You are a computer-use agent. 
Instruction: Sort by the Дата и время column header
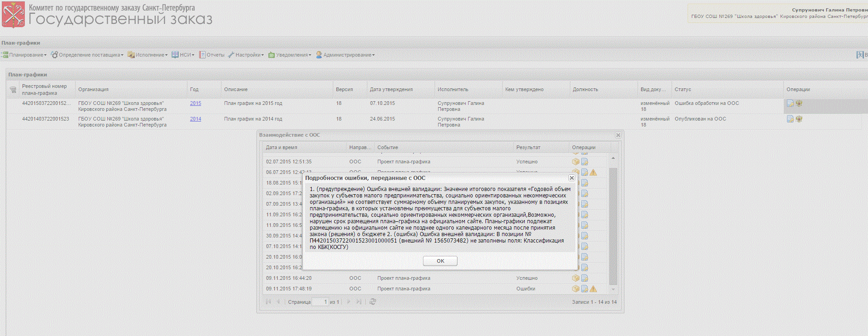pyautogui.click(x=305, y=147)
